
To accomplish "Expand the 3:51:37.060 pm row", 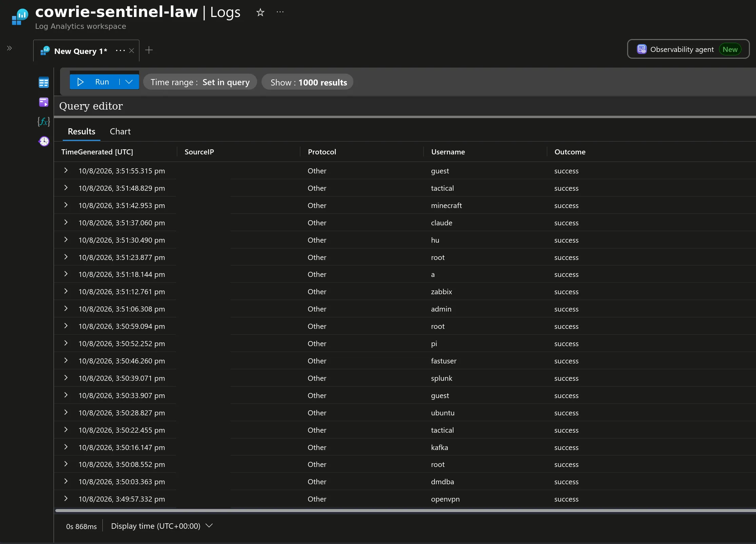I will click(x=66, y=222).
